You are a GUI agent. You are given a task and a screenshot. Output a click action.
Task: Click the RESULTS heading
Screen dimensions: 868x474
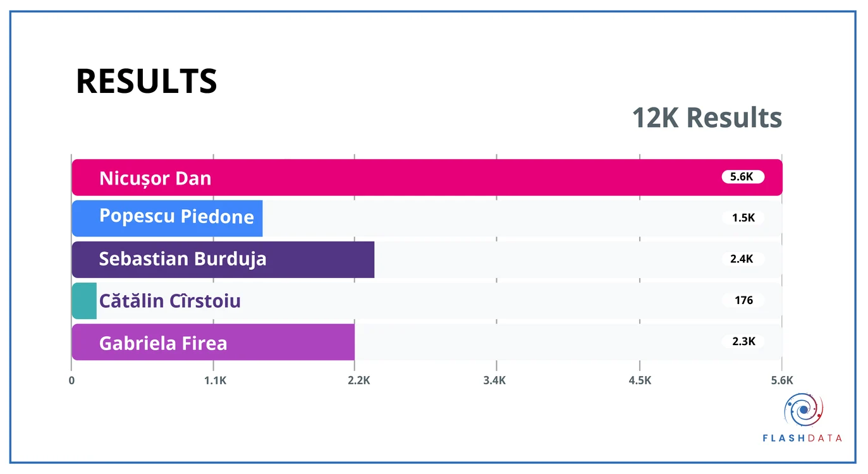[x=147, y=82]
